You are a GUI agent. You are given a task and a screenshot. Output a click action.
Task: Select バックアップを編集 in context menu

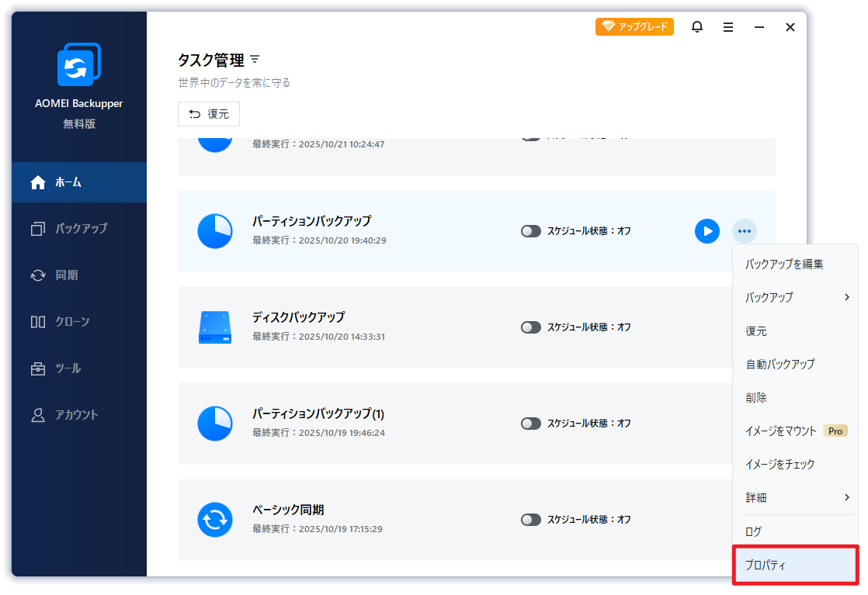(795, 265)
